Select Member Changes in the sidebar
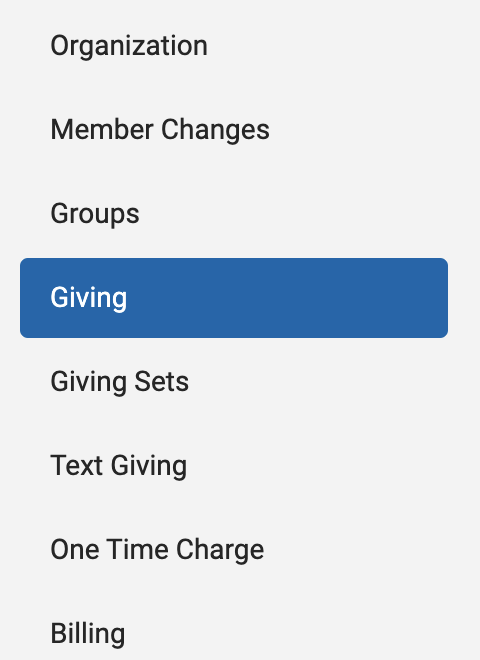The height and width of the screenshot is (660, 480). tap(234, 130)
